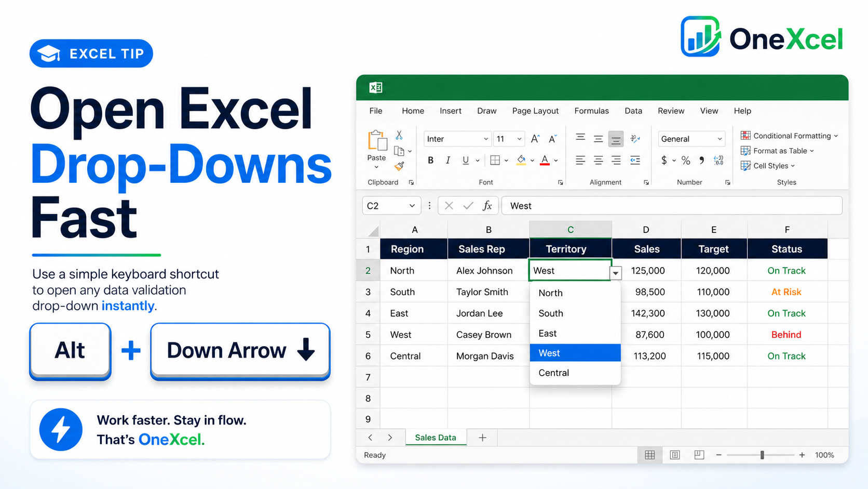Click the formula bar containing West
Viewport: 868px width, 489px height.
pyautogui.click(x=672, y=206)
